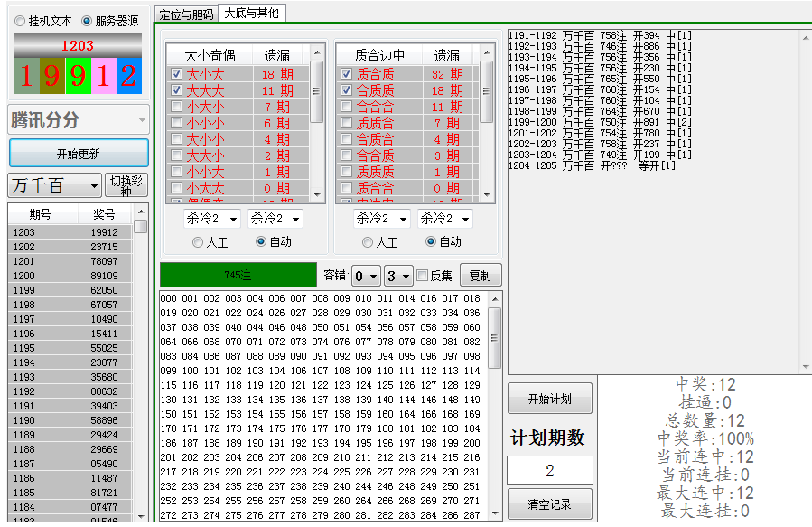
Task: Click the green 745注 progress bar
Action: tap(238, 275)
